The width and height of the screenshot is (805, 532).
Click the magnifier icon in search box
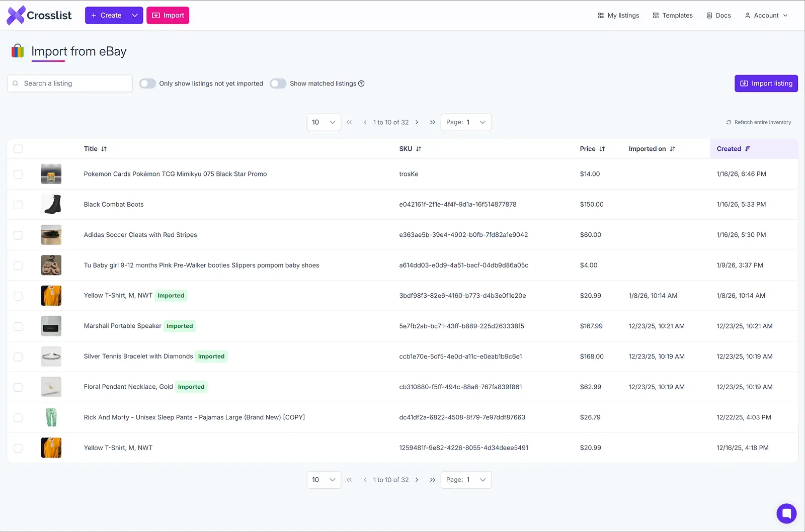[16, 83]
